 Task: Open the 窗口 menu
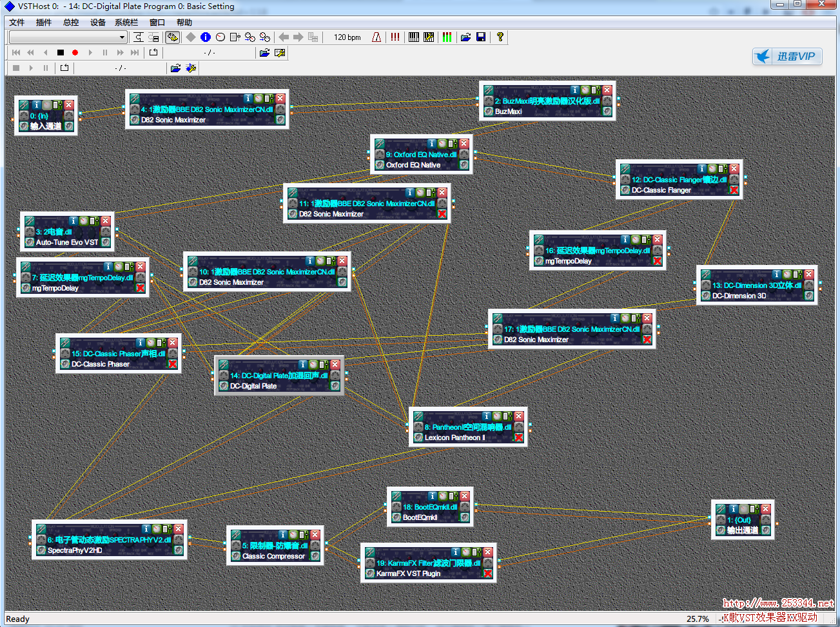coord(157,23)
